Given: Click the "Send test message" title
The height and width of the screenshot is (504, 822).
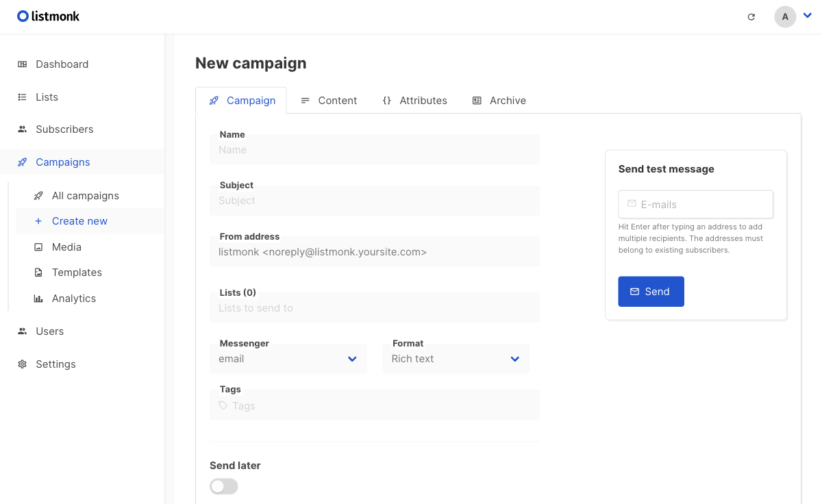Looking at the screenshot, I should (667, 169).
